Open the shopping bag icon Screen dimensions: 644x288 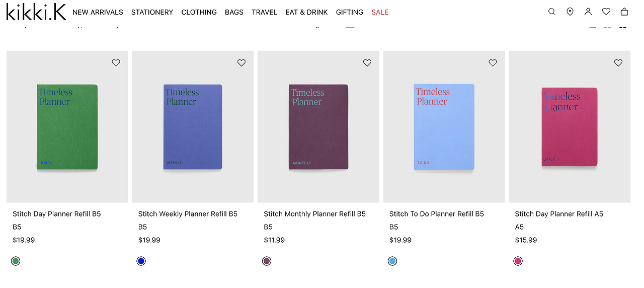(624, 12)
